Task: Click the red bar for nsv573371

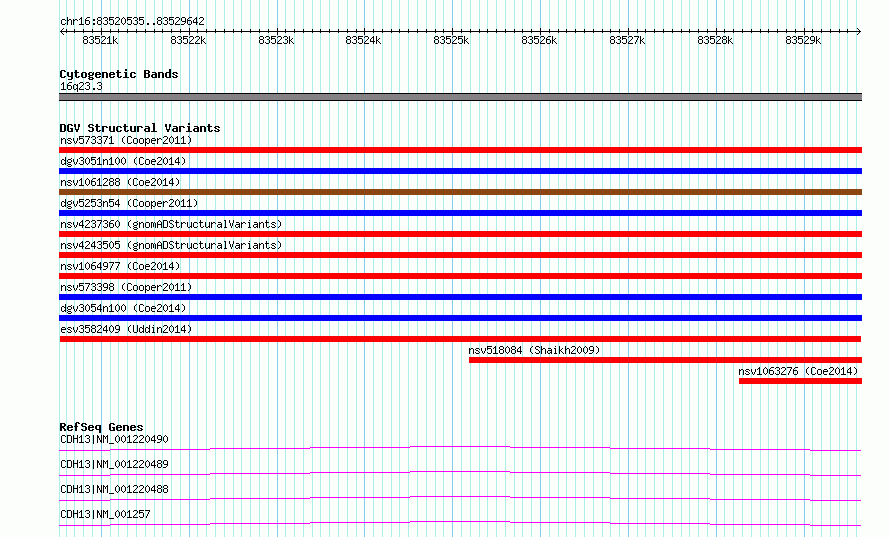Action: [x=460, y=150]
